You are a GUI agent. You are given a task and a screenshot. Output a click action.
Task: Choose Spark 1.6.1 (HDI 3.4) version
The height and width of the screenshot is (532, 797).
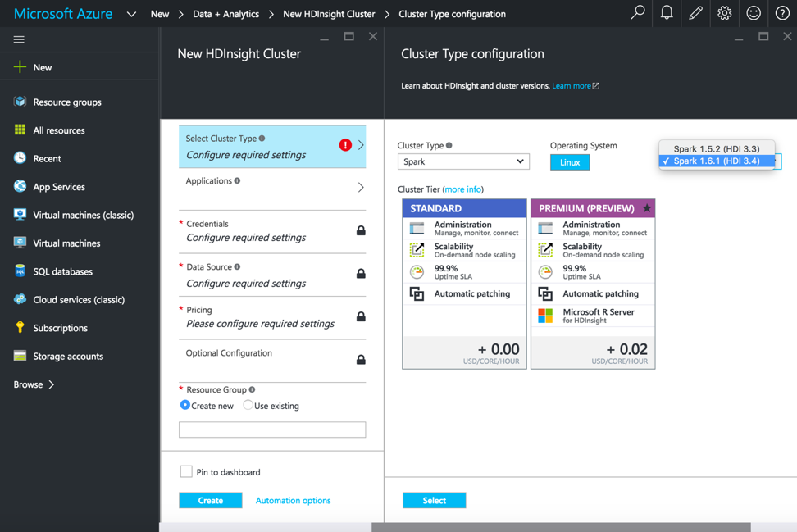[717, 161]
